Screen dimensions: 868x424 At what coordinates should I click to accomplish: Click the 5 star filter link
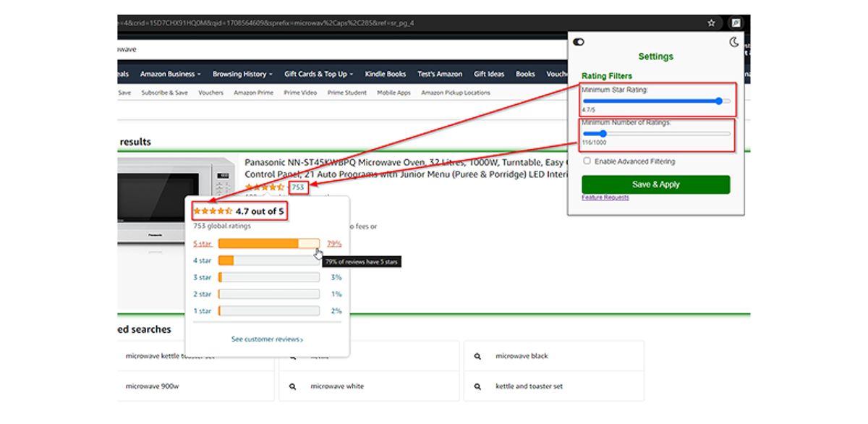click(202, 244)
